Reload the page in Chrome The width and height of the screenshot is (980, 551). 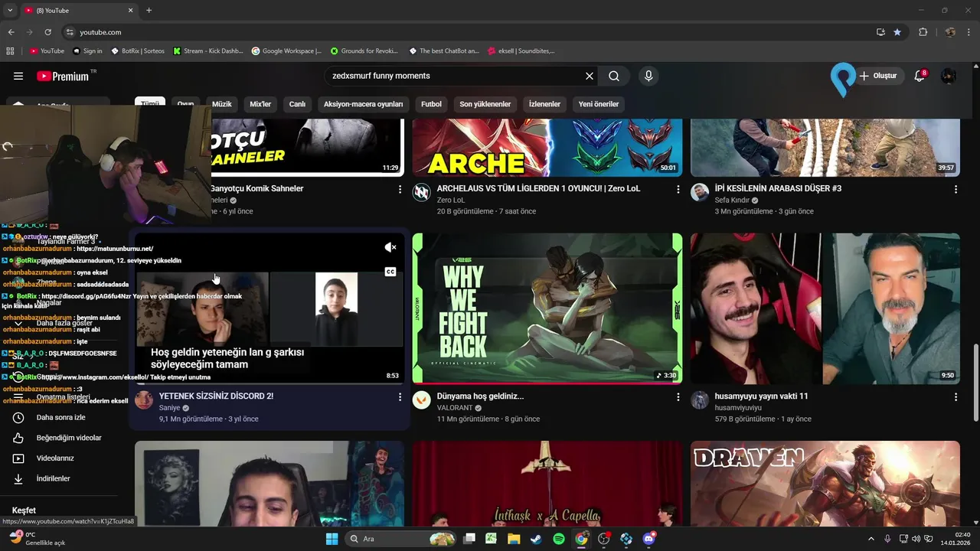coord(47,32)
